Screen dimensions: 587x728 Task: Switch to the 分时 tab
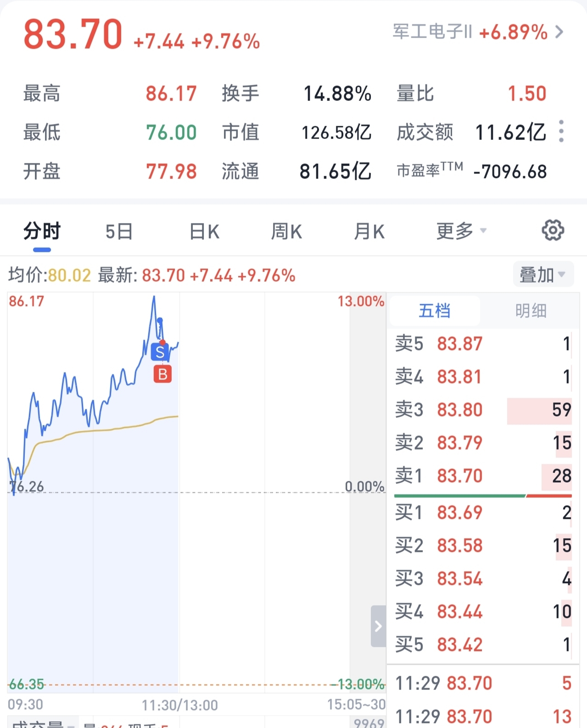tap(42, 231)
